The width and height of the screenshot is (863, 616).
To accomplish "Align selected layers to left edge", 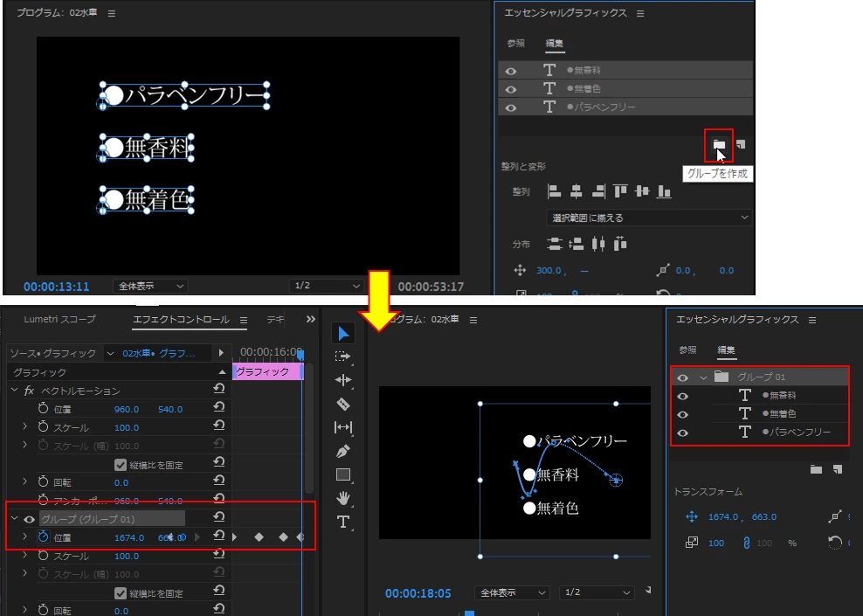I will (x=555, y=191).
